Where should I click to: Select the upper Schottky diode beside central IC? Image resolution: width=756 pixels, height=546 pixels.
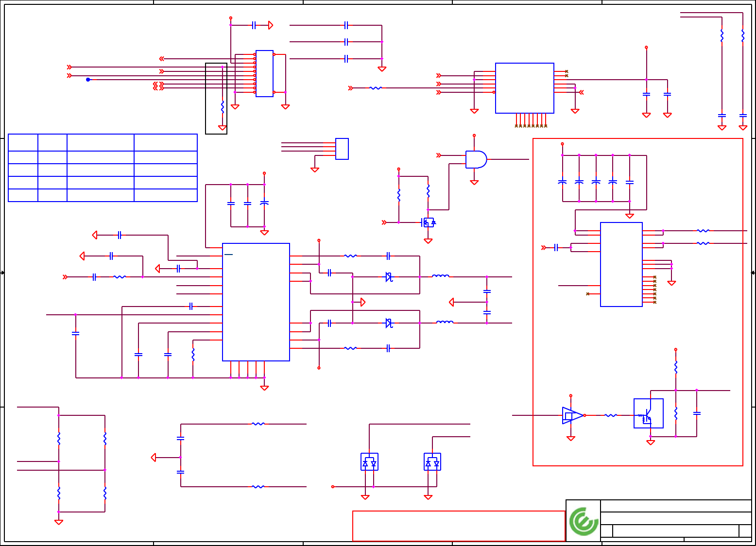[x=389, y=277]
